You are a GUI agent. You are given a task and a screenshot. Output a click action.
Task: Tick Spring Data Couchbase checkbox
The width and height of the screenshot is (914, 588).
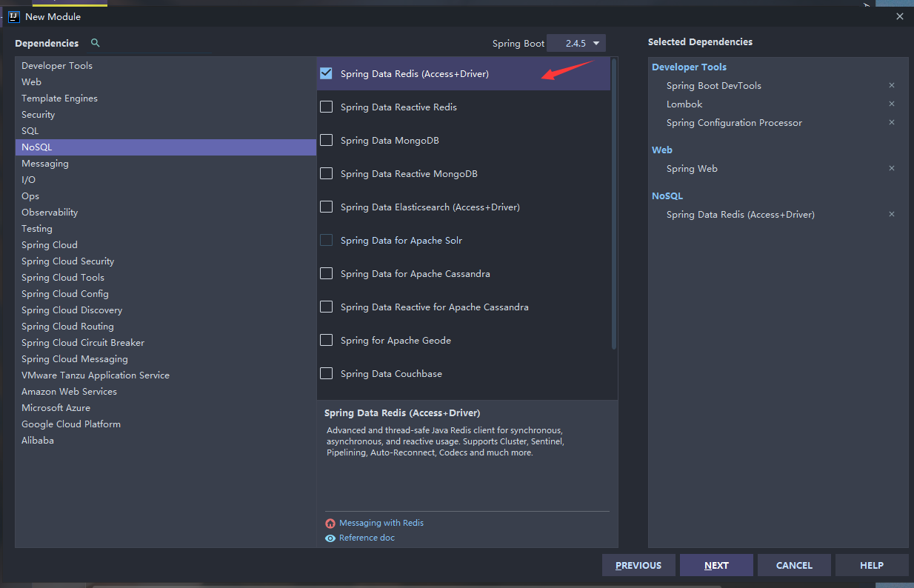[x=326, y=373]
